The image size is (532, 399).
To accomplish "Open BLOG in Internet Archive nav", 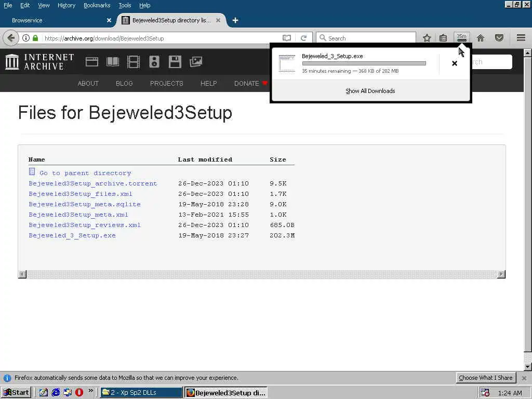I will [x=124, y=84].
